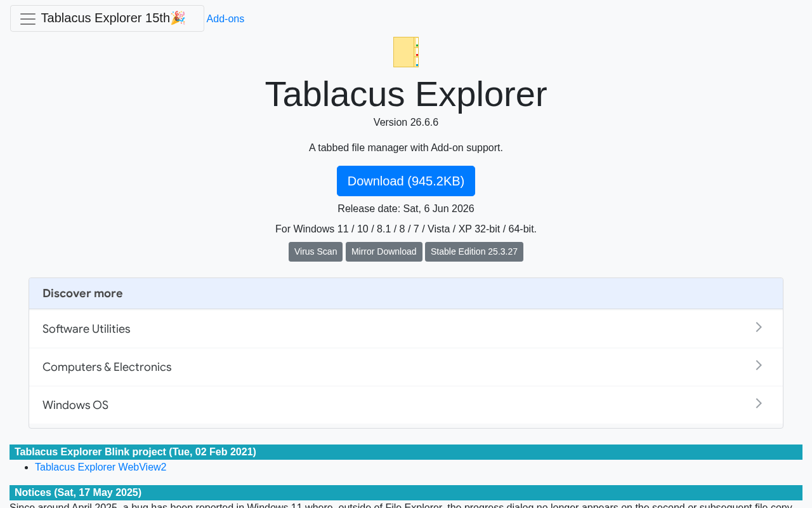Screen dimensions: 812x508
Task: Click the Notices (Sat, 17 May 2025) header
Action: coord(406,493)
